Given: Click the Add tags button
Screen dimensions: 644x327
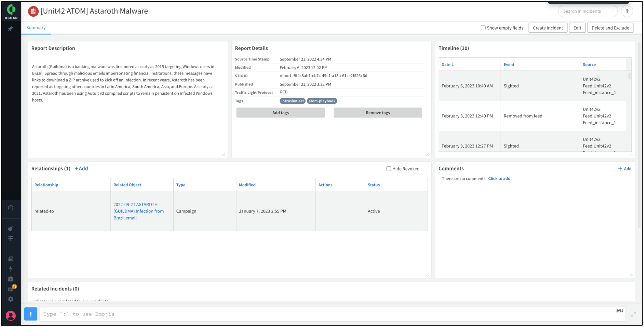Looking at the screenshot, I should tap(281, 113).
